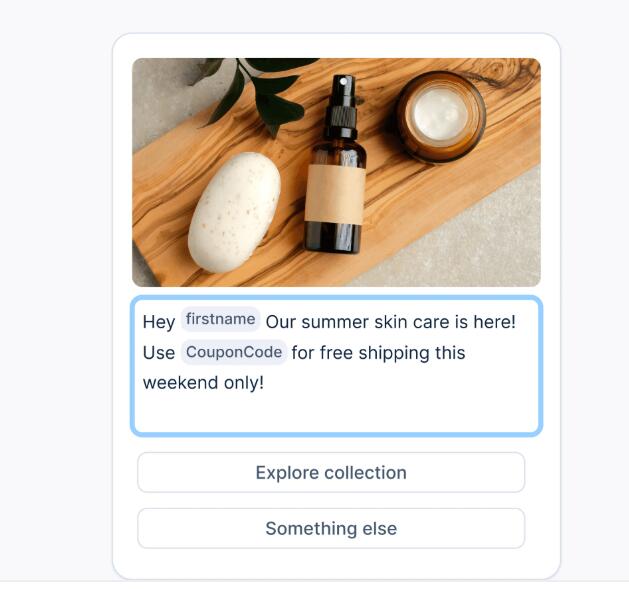Click 'for free shipping this' text
The height and width of the screenshot is (589, 629).
click(378, 353)
